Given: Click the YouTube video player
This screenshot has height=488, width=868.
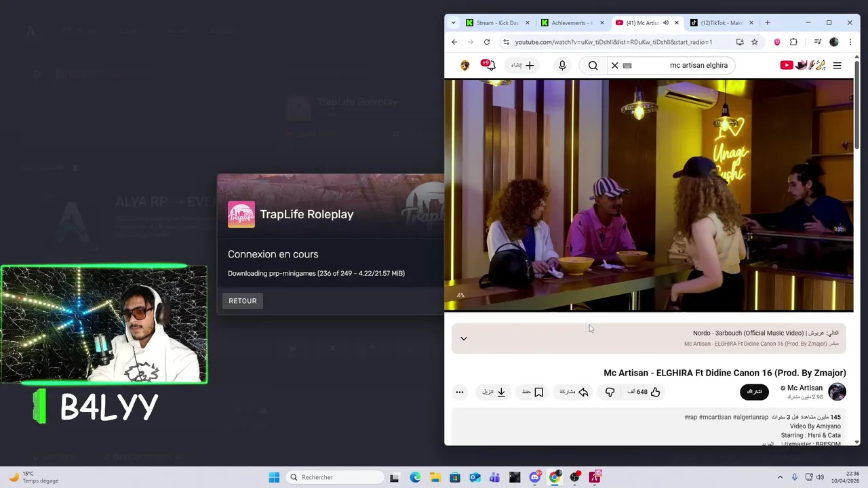Looking at the screenshot, I should click(649, 195).
